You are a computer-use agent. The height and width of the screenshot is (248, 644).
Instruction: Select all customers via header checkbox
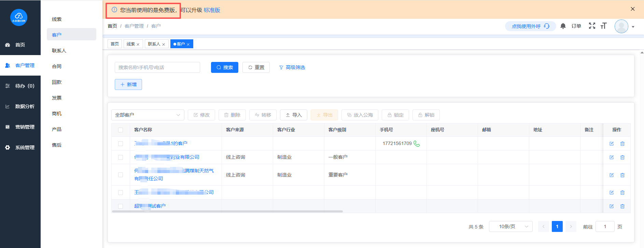coord(121,130)
